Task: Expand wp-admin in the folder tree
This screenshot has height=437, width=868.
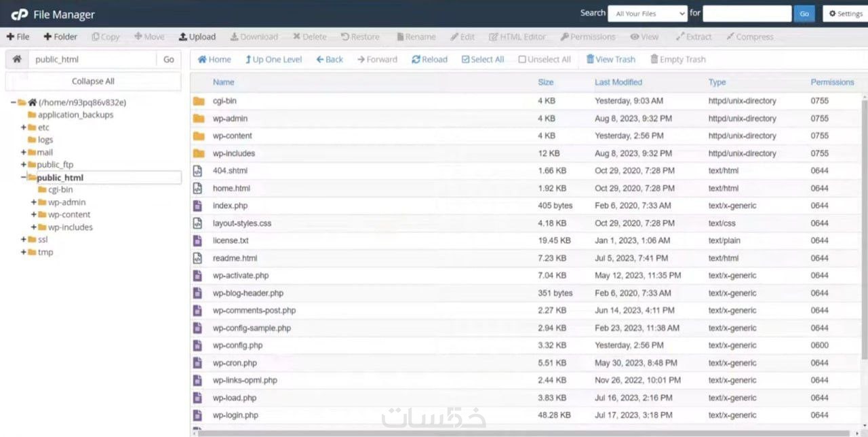Action: (x=34, y=202)
